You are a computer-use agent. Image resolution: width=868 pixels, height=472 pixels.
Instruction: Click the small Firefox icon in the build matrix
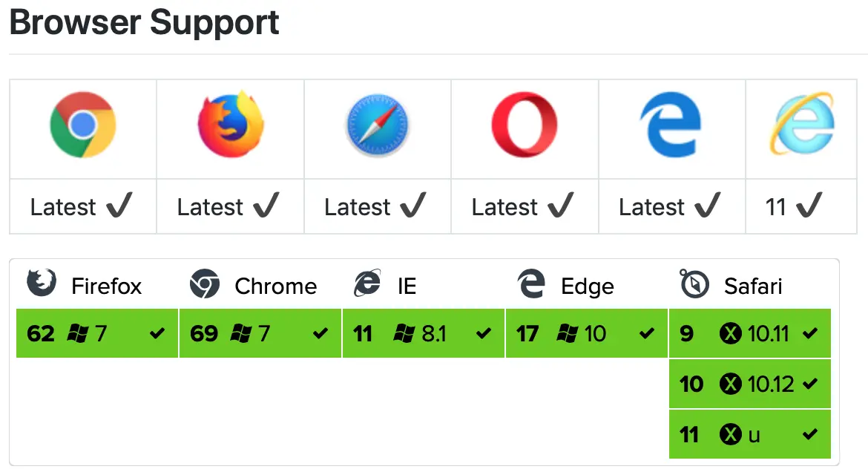click(x=41, y=284)
